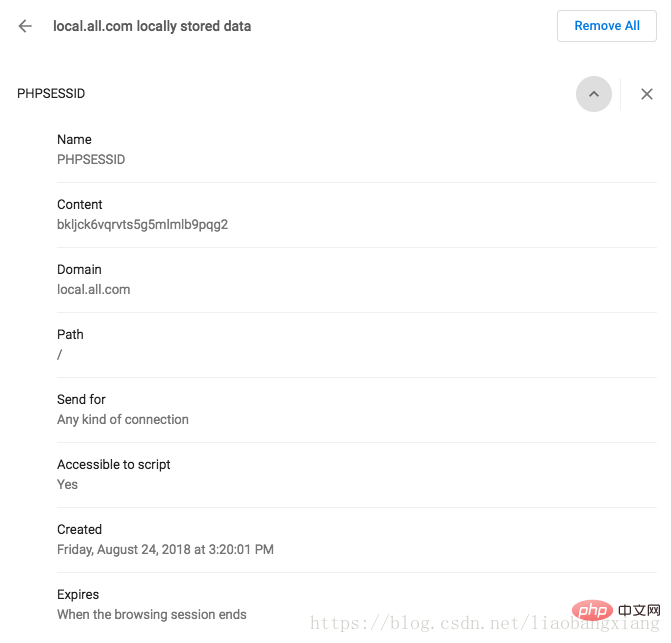Viewport: 671px width, 643px height.
Task: Click the Content field label
Action: click(80, 204)
